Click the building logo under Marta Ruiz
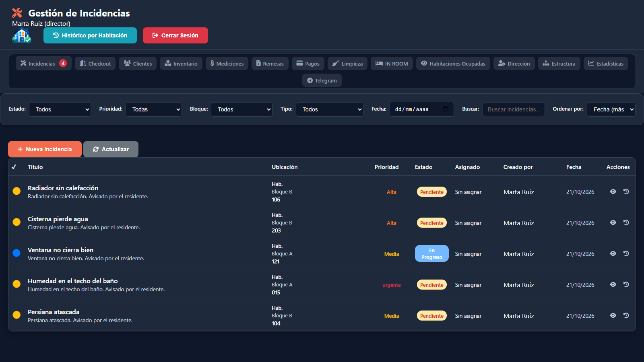644x362 pixels. coord(22,36)
